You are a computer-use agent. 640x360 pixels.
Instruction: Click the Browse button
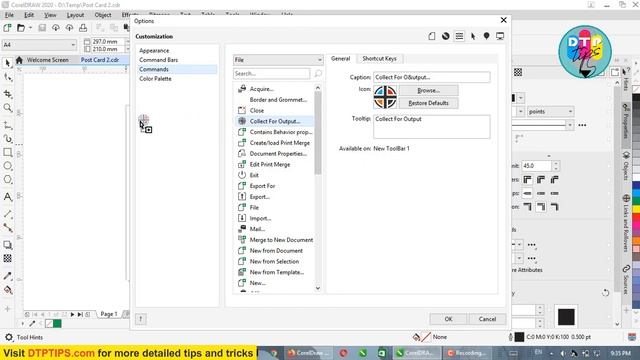coord(428,90)
